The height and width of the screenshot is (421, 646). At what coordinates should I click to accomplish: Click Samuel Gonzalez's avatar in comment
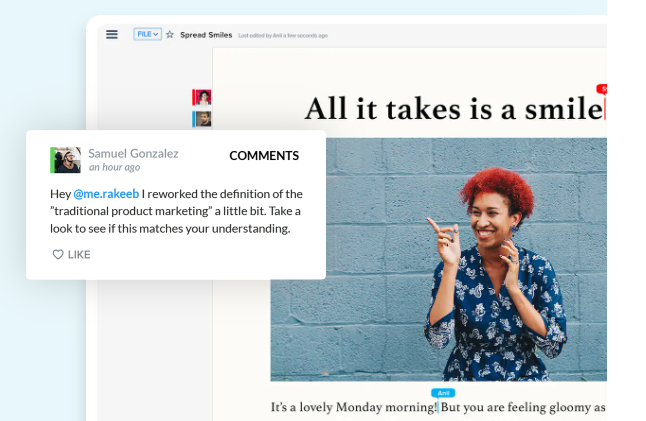[66, 160]
